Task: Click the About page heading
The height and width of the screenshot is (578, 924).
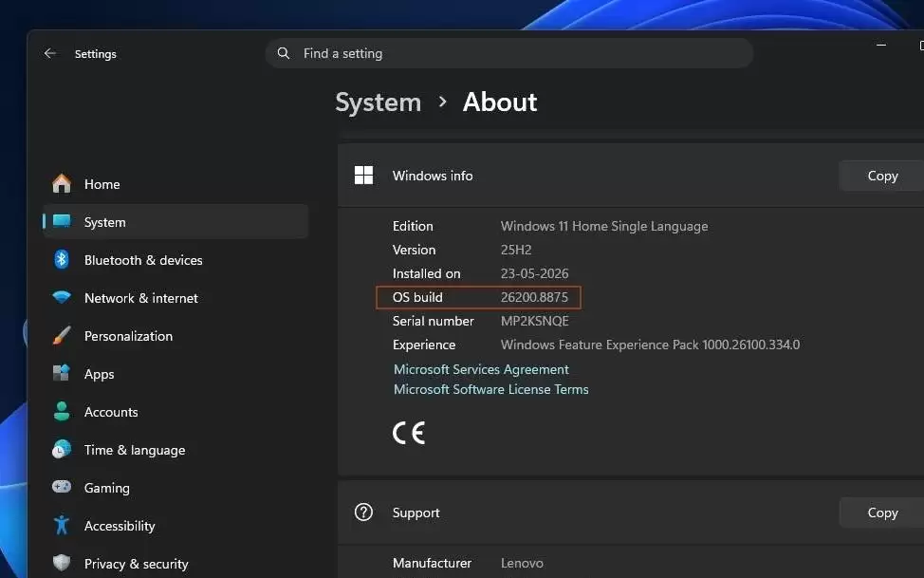Action: pos(500,103)
